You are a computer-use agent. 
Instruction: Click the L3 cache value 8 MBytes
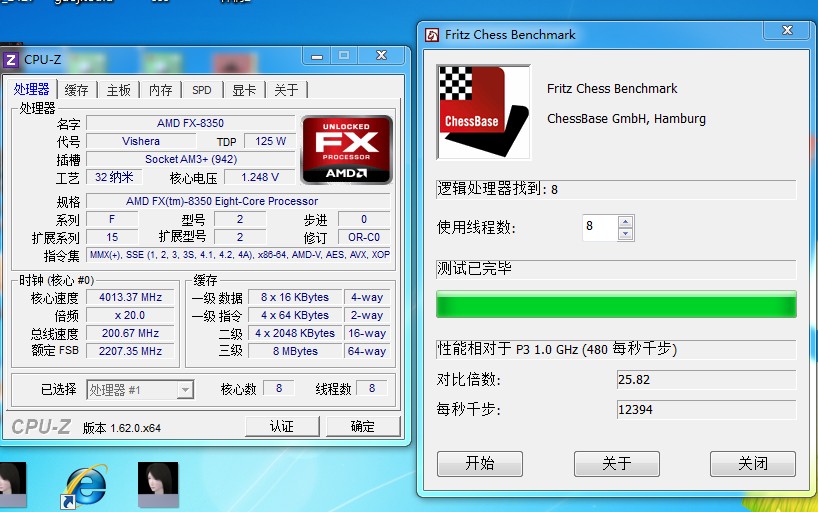click(295, 351)
